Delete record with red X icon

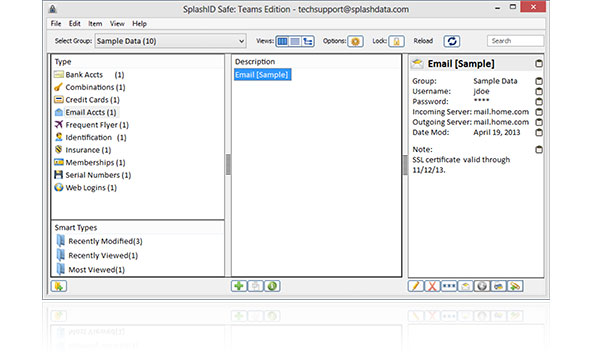coord(432,286)
